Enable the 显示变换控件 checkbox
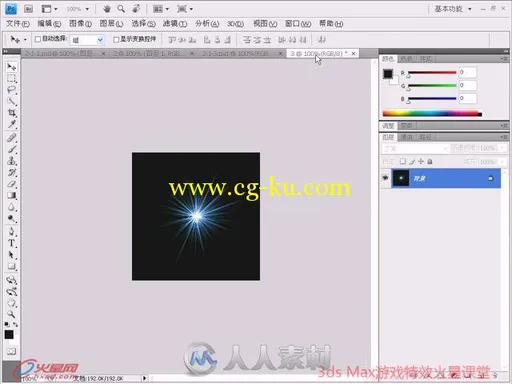512x384 pixels. (116, 39)
